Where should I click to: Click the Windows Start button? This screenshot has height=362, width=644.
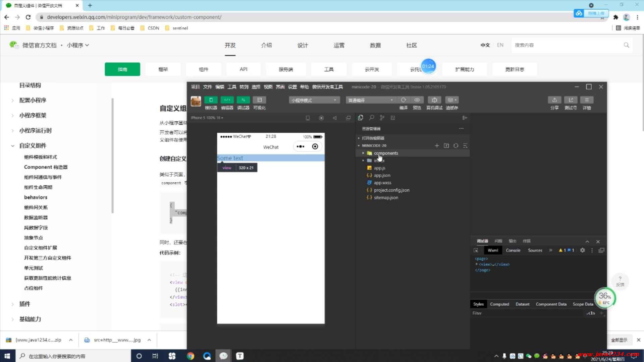point(7,356)
